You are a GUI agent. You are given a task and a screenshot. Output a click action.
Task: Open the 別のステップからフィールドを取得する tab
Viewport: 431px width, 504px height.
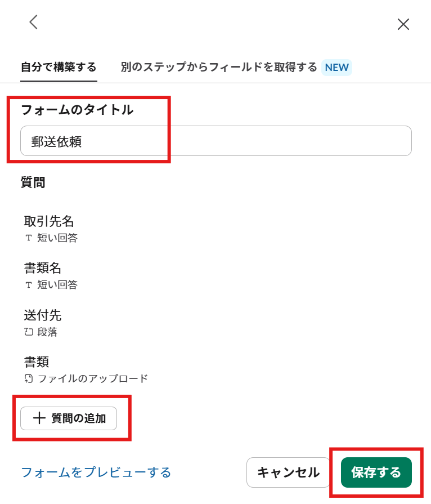[219, 68]
